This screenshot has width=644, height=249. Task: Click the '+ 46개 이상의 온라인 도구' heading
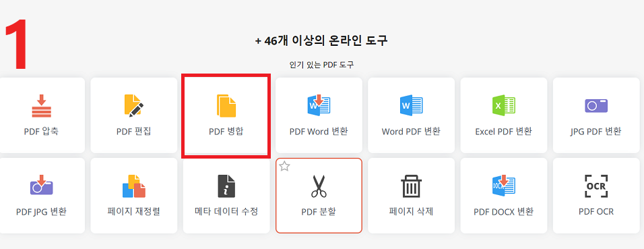[x=321, y=40]
